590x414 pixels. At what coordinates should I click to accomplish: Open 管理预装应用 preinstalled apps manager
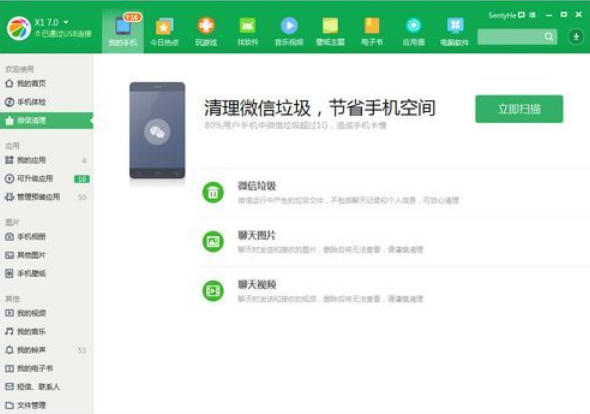[47, 197]
